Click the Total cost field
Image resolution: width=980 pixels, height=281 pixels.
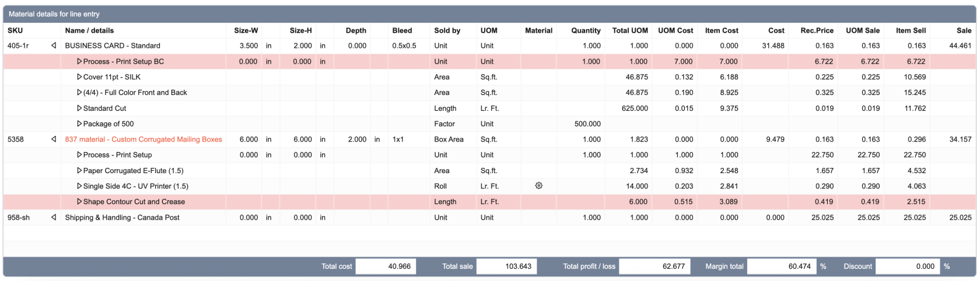[x=385, y=266]
